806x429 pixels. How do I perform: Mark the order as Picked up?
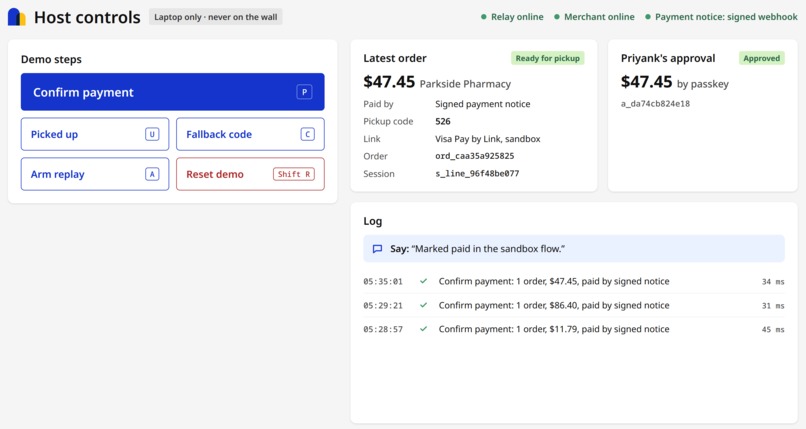95,134
